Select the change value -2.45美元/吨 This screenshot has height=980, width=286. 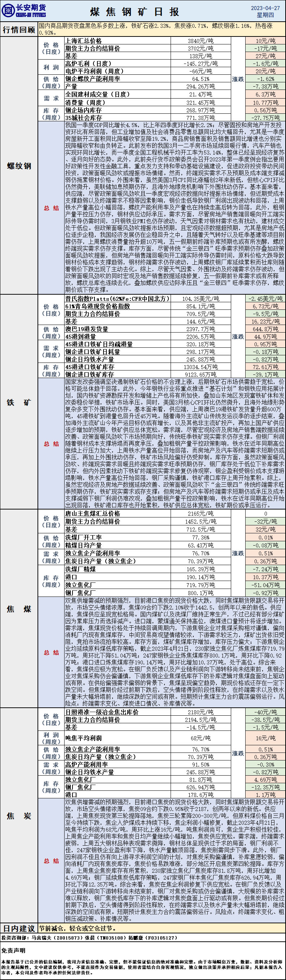[265, 299]
